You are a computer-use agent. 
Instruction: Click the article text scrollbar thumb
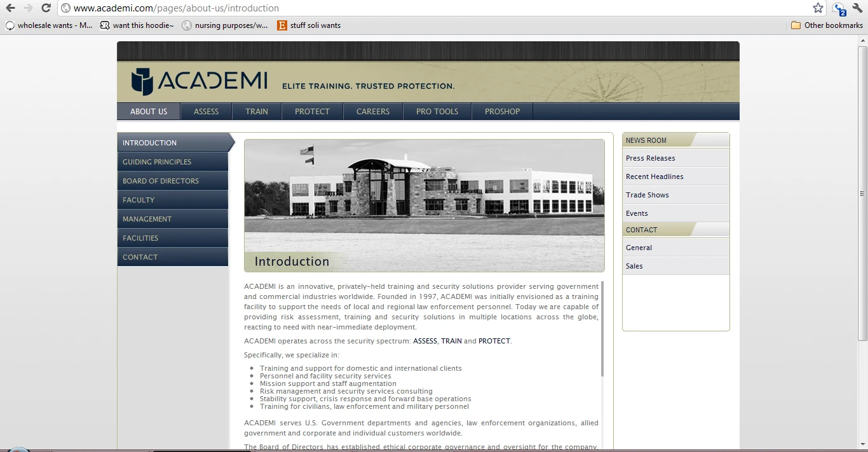(x=602, y=329)
